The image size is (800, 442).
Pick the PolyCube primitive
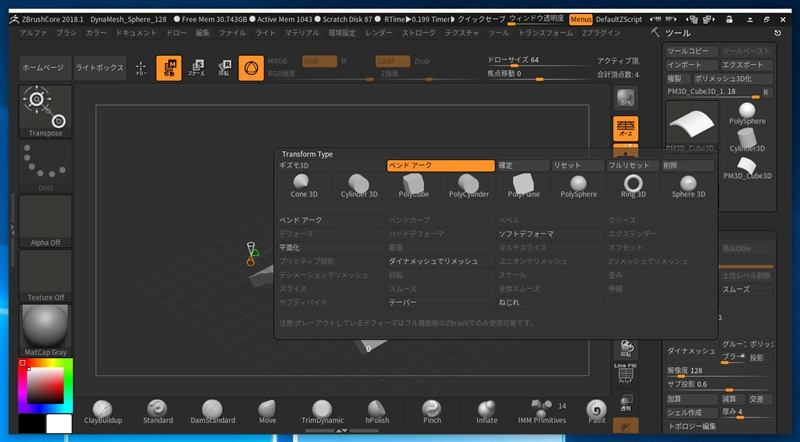(x=414, y=186)
